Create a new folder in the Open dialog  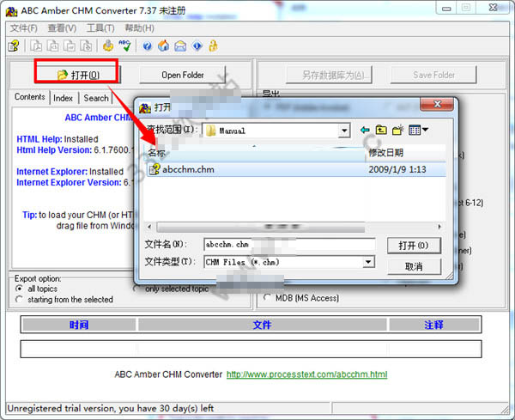click(x=397, y=131)
